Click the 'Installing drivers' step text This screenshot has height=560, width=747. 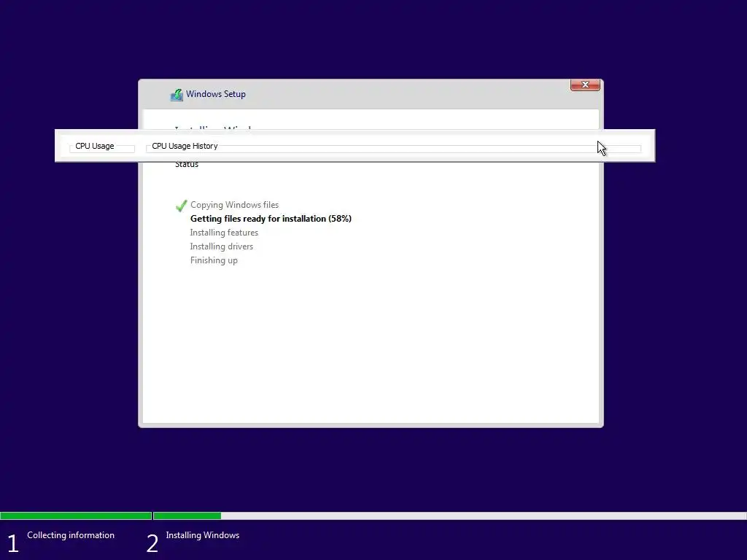222,246
